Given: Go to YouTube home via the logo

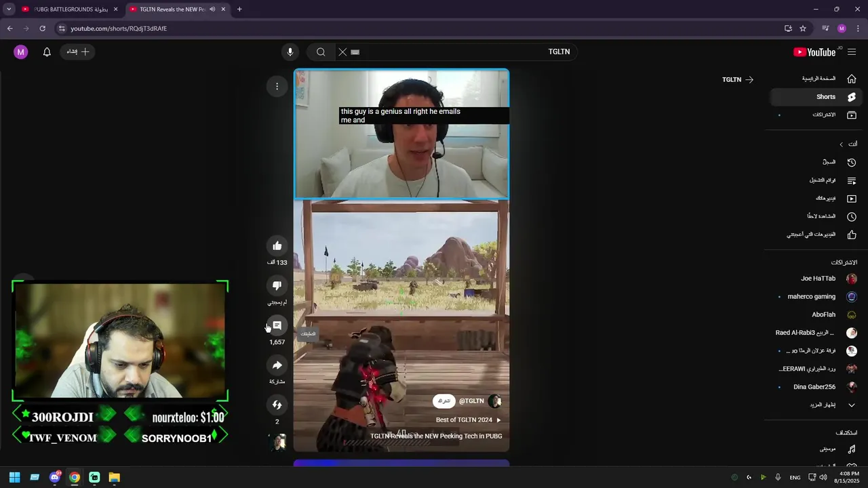Looking at the screenshot, I should [x=814, y=52].
